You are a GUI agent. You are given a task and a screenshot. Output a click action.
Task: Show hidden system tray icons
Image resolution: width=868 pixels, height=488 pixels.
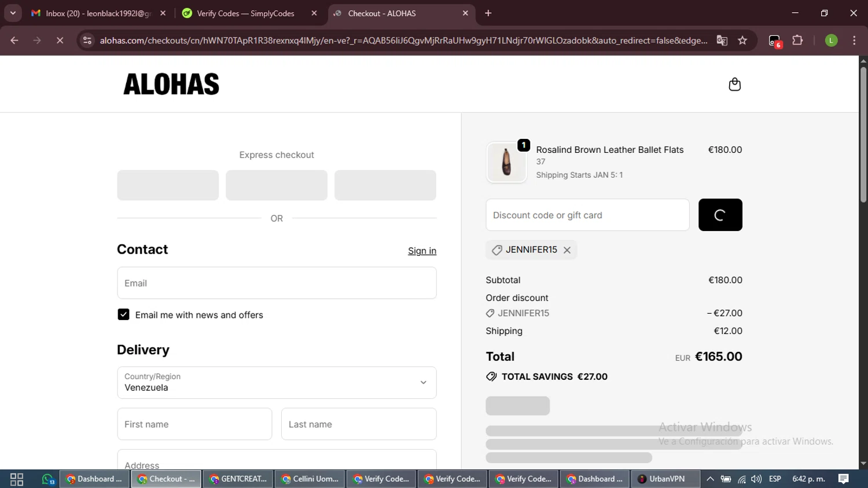pos(710,479)
